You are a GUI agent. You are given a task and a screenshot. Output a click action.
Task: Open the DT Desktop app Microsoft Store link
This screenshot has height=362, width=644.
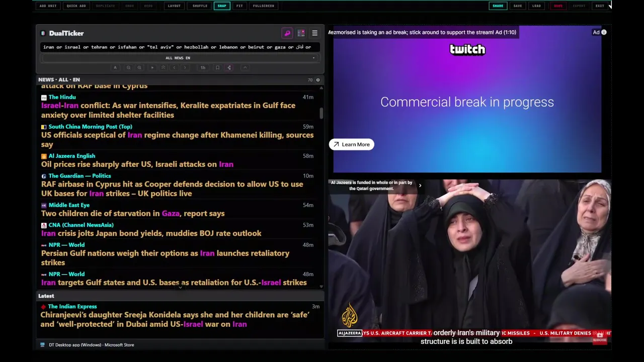coord(91,345)
